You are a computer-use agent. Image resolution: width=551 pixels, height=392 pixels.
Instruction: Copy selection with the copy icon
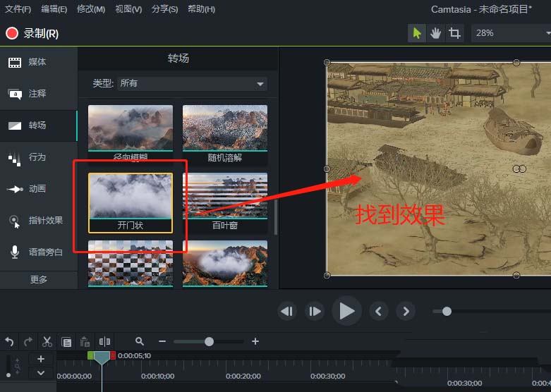66,341
